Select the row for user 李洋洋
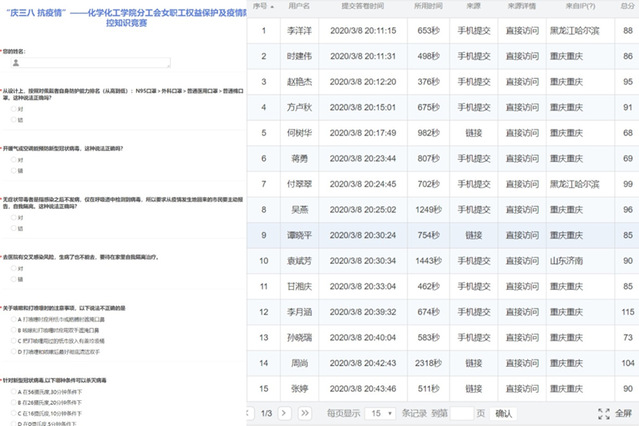The image size is (639, 426). coord(298,30)
